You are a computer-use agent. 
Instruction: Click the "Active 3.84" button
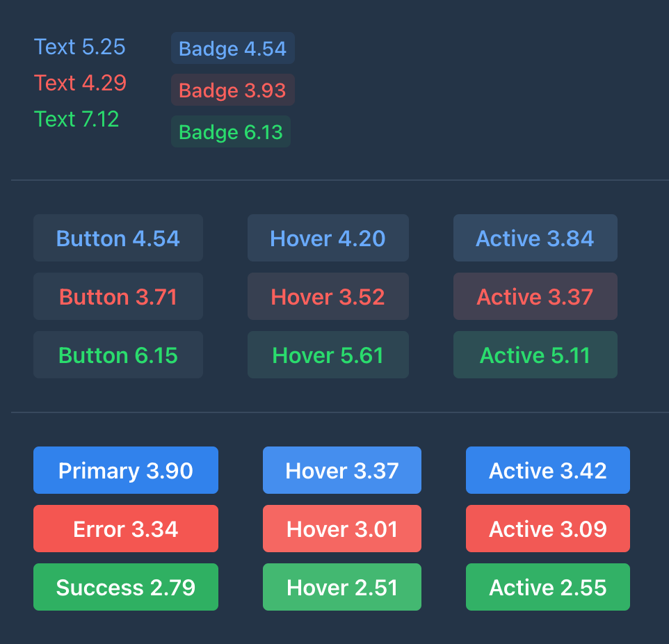[535, 238]
